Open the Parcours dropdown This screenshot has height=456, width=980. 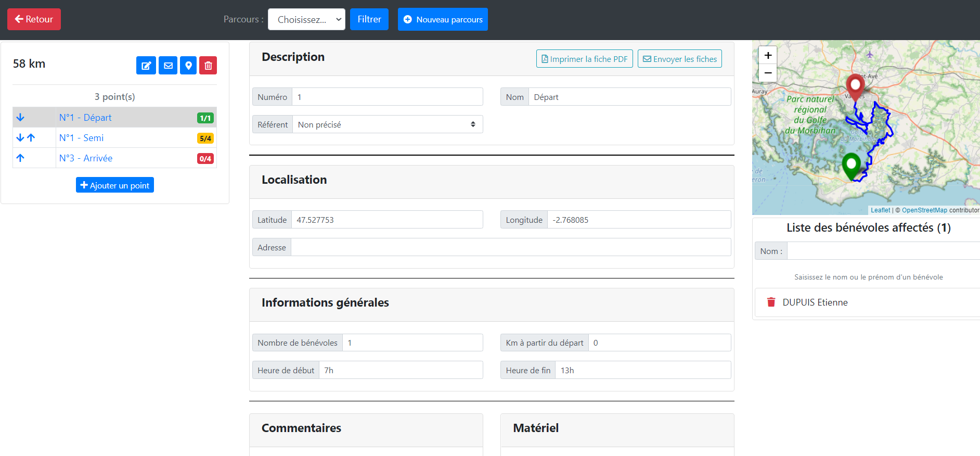pyautogui.click(x=306, y=20)
